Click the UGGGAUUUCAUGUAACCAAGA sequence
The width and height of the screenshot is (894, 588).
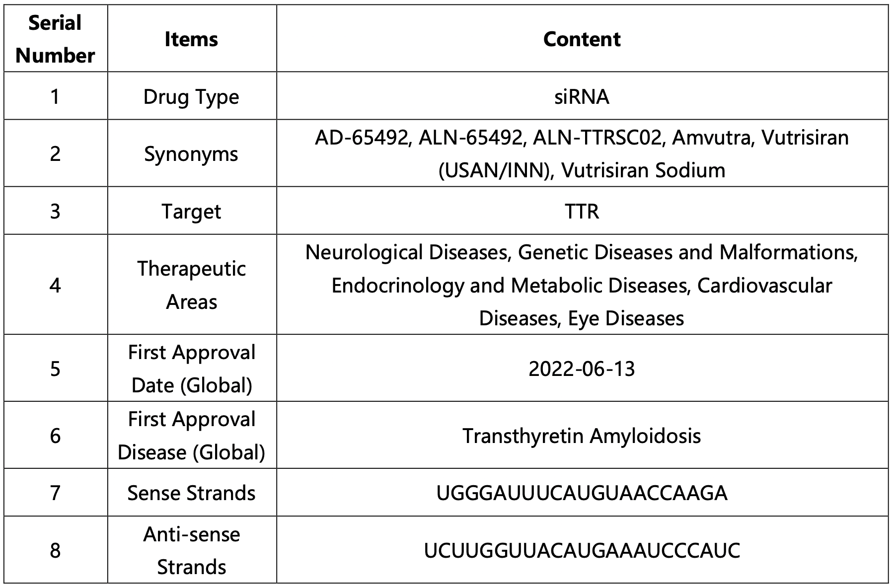[x=582, y=493]
